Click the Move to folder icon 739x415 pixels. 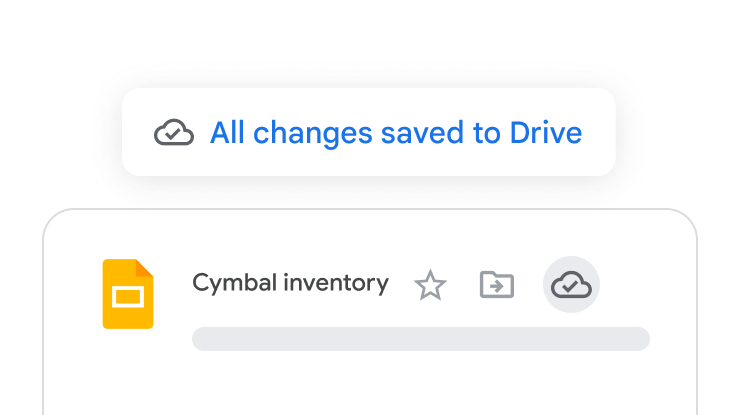coord(497,285)
